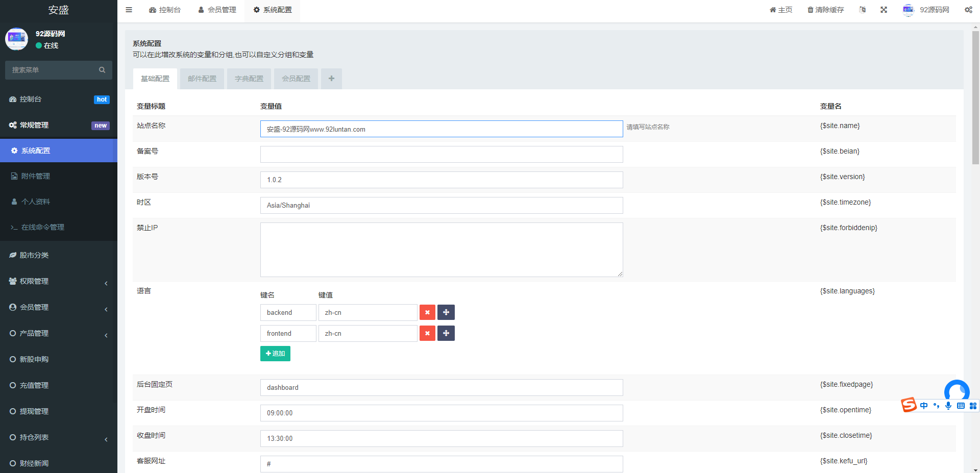Screen dimensions: 980x473
Task: Click the fullscreen icon in top bar
Action: tap(884, 10)
